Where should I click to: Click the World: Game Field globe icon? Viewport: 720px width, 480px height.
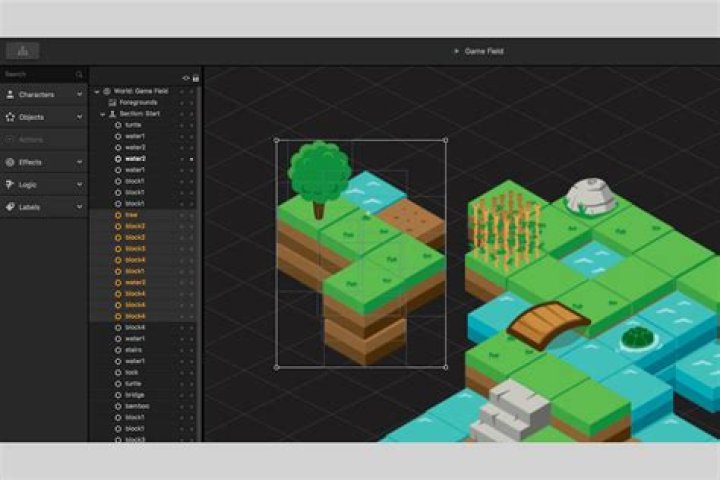click(107, 91)
